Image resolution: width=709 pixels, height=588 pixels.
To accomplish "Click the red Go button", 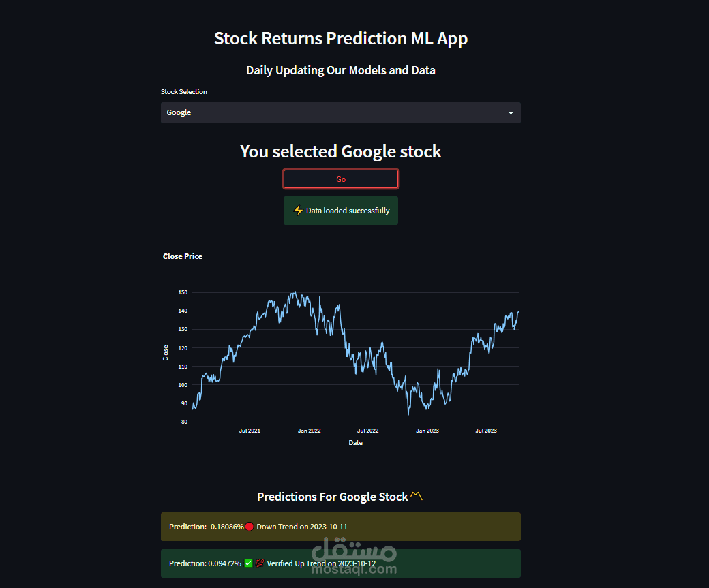I will (x=340, y=179).
